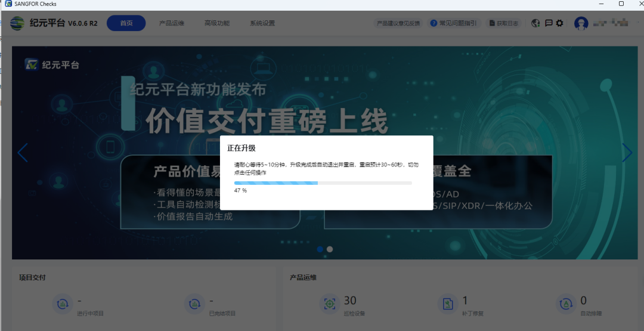Viewport: 644px width, 331px height.
Task: Click the globe network status icon
Action: 535,23
